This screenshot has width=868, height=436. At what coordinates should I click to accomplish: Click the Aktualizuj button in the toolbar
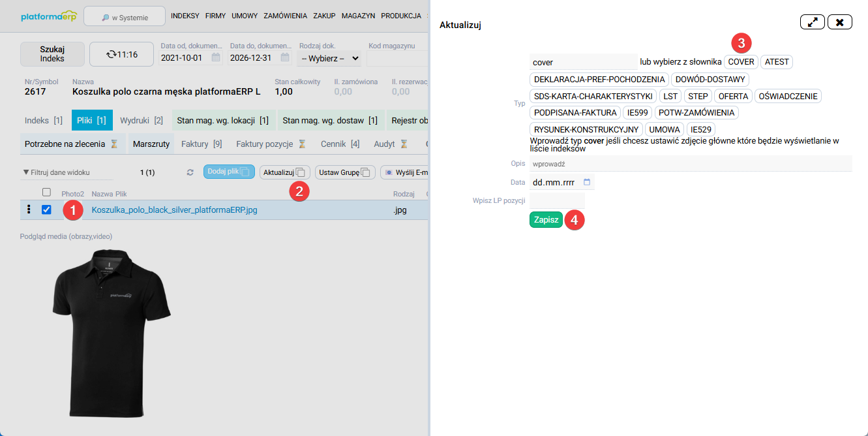[x=285, y=172]
